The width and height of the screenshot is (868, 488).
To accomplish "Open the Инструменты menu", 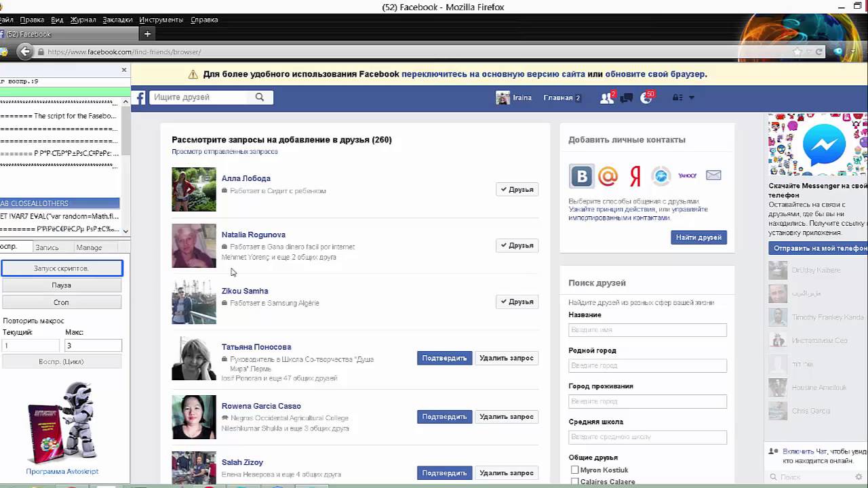I will click(161, 20).
